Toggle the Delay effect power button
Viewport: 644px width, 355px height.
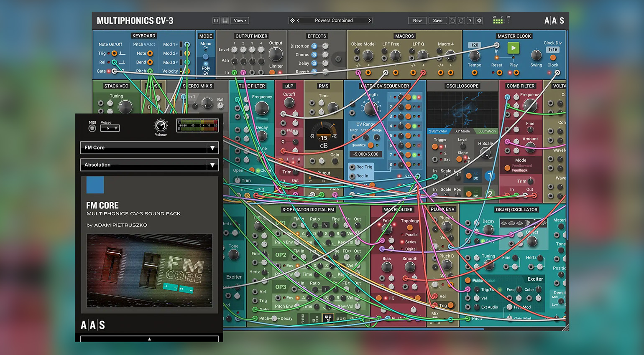(x=314, y=63)
